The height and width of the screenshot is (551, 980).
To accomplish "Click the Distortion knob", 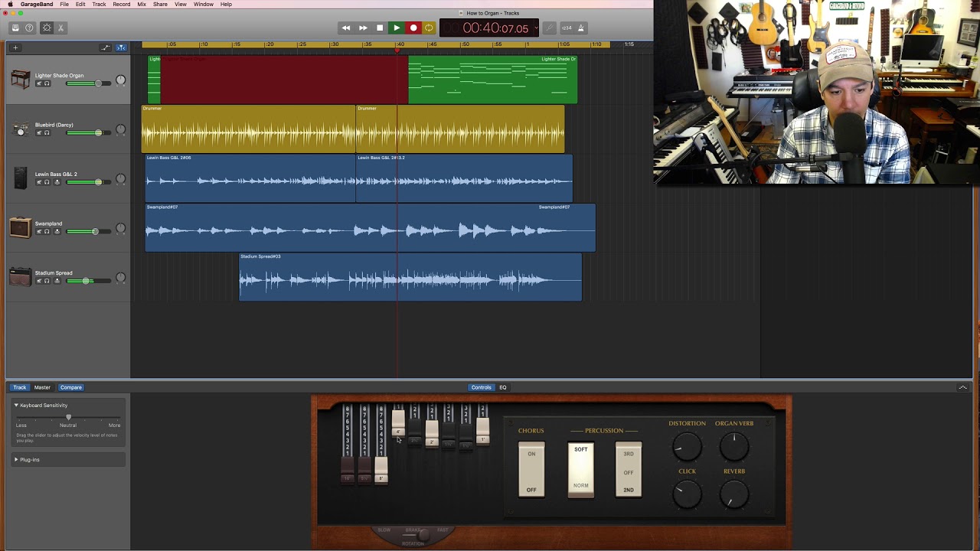I will pos(687,447).
